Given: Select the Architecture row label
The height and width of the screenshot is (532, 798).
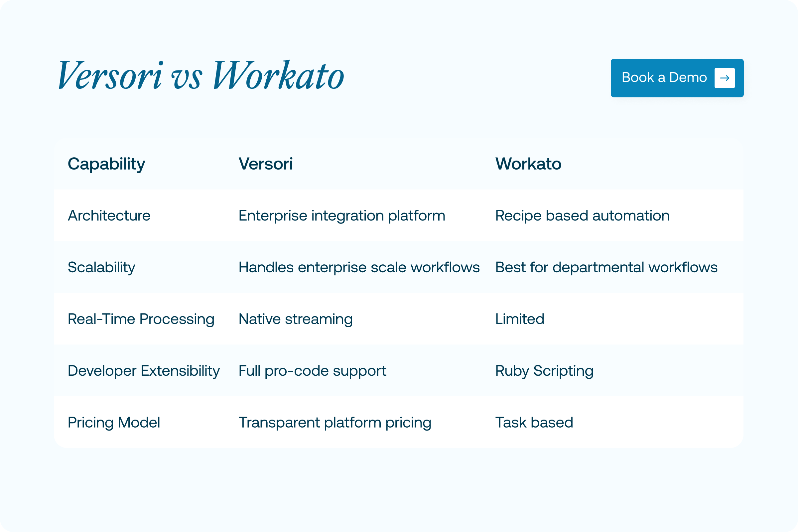Looking at the screenshot, I should (109, 216).
